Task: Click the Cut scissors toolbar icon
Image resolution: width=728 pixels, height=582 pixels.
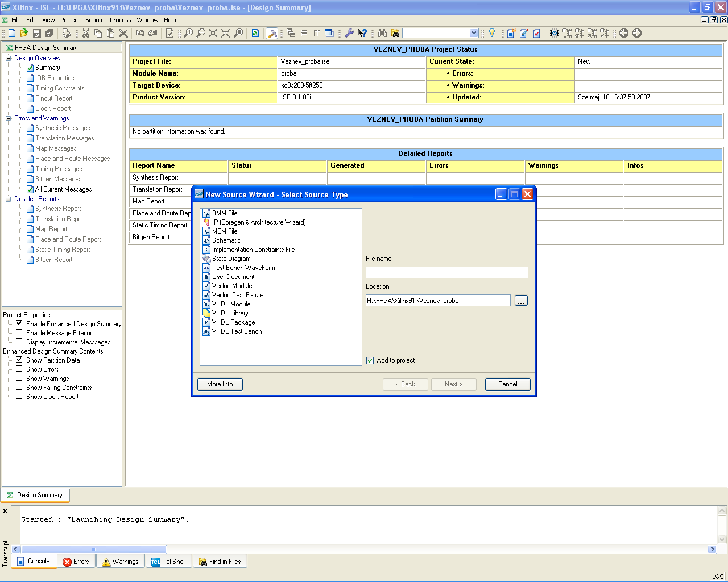Action: coord(86,33)
